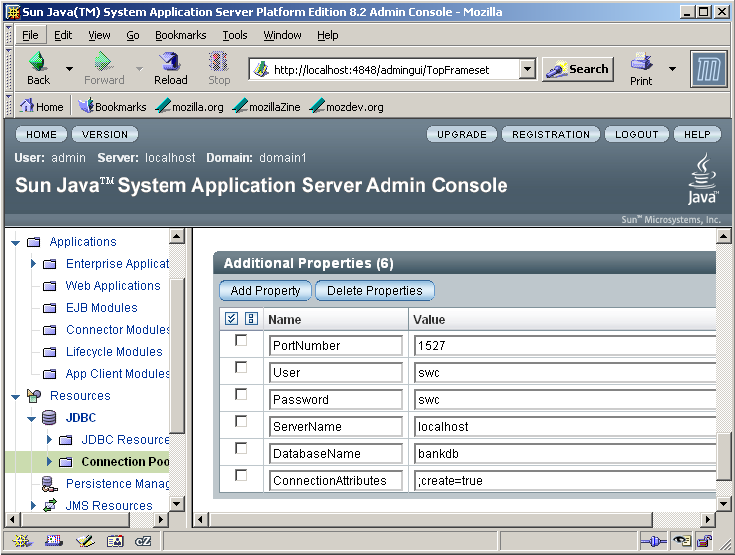Open ChatZilla status bar icon
Image resolution: width=735 pixels, height=555 pixels.
click(143, 541)
